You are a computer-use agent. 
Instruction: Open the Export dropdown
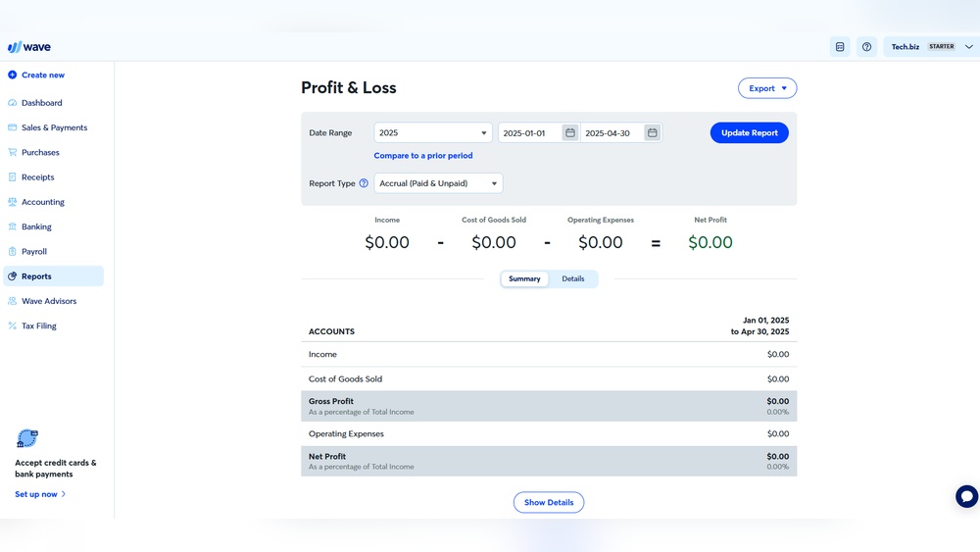point(767,88)
